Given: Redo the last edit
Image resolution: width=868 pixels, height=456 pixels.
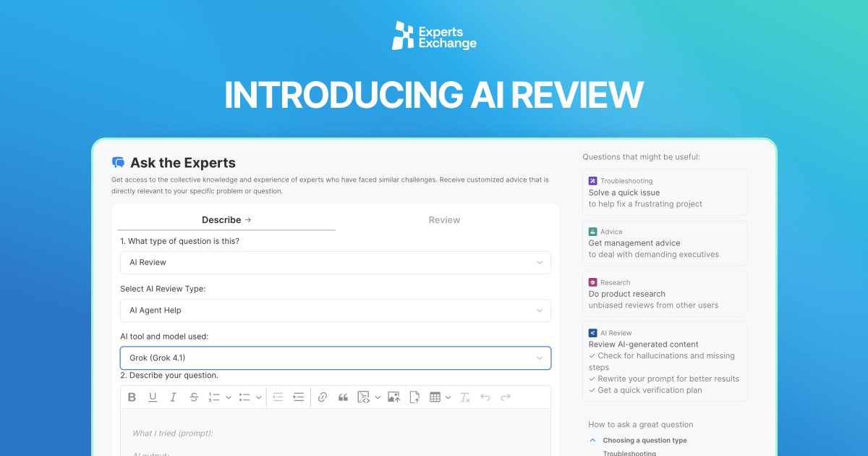Looking at the screenshot, I should point(506,397).
